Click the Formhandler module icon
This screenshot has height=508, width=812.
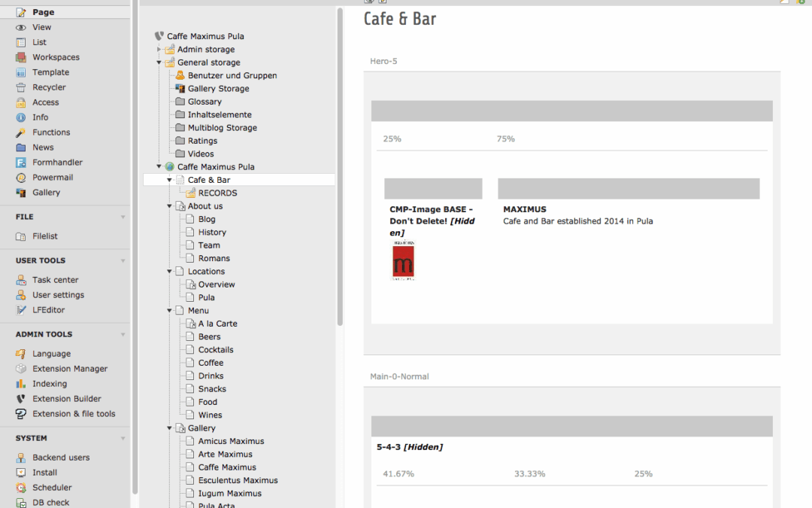(21, 163)
